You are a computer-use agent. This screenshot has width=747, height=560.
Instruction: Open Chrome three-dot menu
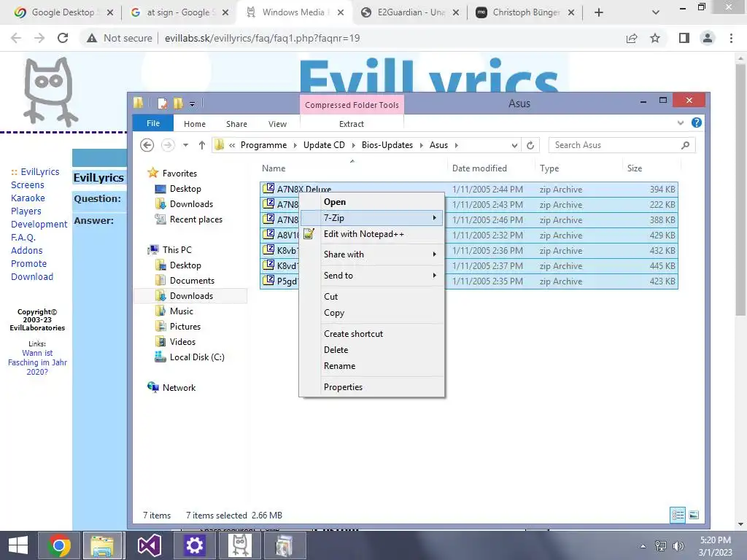coord(731,38)
